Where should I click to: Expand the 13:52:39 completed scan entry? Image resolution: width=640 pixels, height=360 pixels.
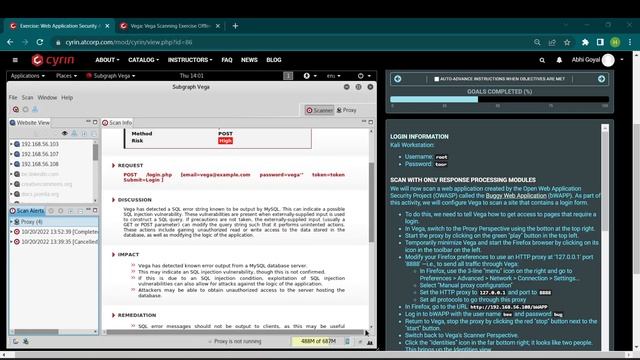coord(11,231)
